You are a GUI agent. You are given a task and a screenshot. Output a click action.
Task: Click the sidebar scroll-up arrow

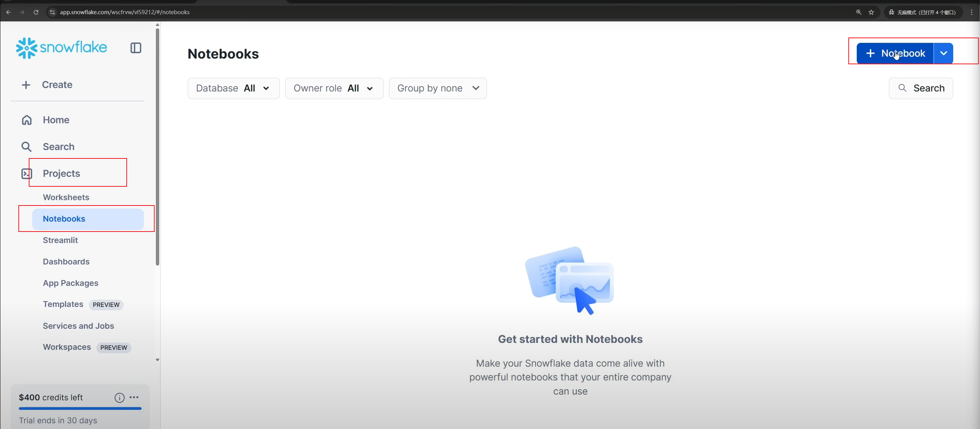(157, 25)
